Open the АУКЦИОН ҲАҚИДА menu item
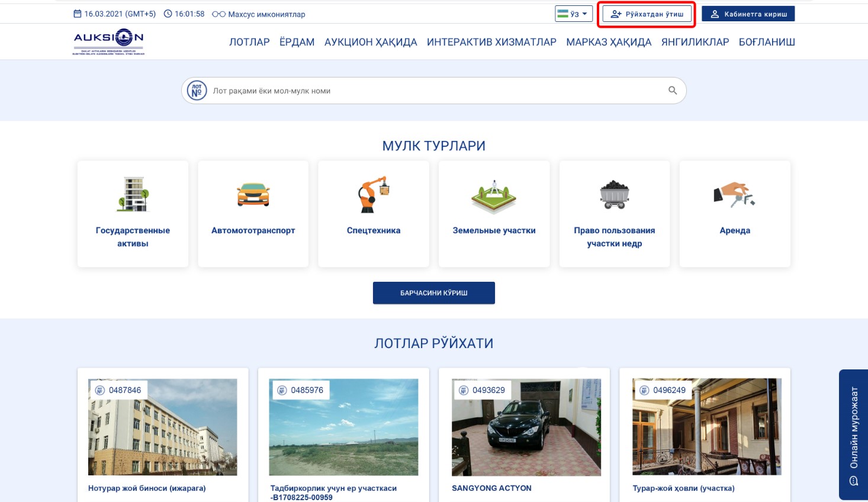868x502 pixels. click(x=371, y=42)
